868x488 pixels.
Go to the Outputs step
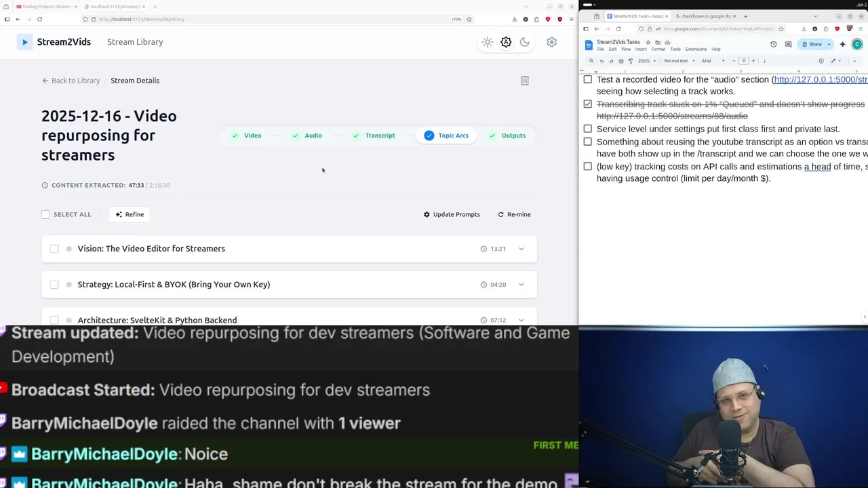coord(507,136)
